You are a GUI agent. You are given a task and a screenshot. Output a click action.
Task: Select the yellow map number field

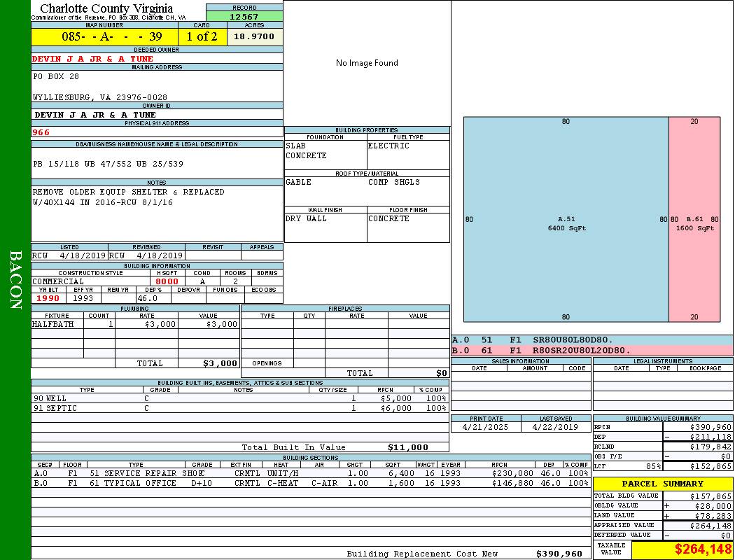pos(104,36)
